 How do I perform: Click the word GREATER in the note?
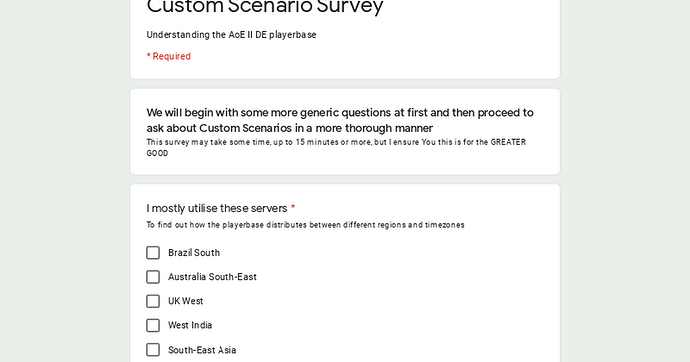(508, 142)
